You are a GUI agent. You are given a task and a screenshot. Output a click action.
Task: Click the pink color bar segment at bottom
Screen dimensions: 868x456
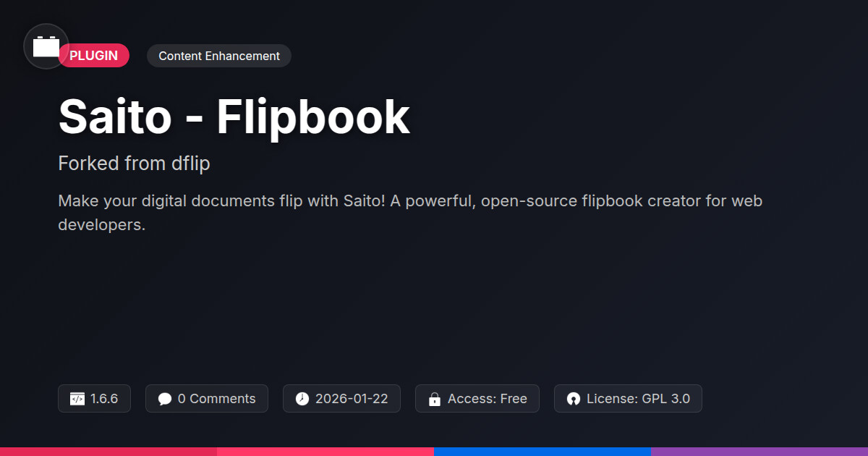coord(325,452)
